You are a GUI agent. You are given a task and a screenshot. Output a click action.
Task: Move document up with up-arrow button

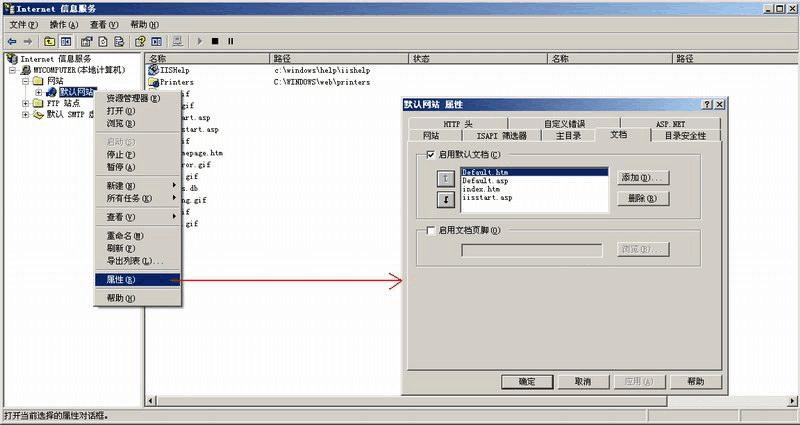coord(446,178)
